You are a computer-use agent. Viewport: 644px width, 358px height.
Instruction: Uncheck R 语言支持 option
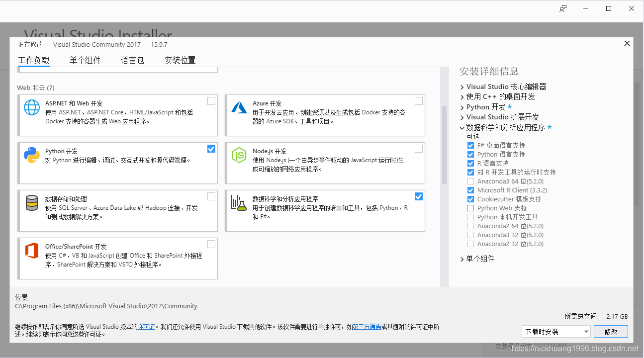point(470,164)
